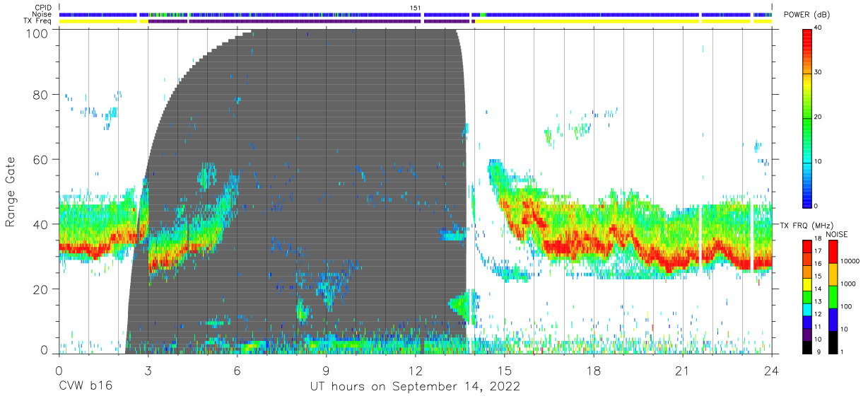Click the CVW b16 radar beam label
Image resolution: width=868 pixels, height=401 pixels.
85,387
